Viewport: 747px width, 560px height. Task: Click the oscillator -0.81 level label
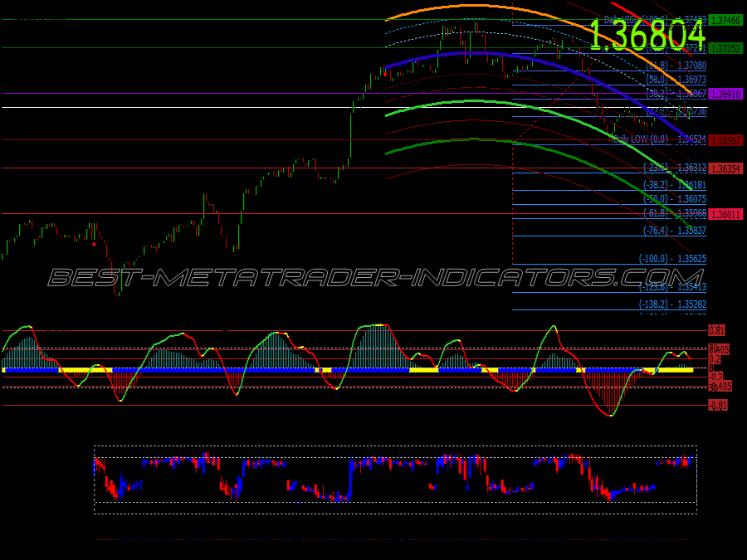pos(717,406)
